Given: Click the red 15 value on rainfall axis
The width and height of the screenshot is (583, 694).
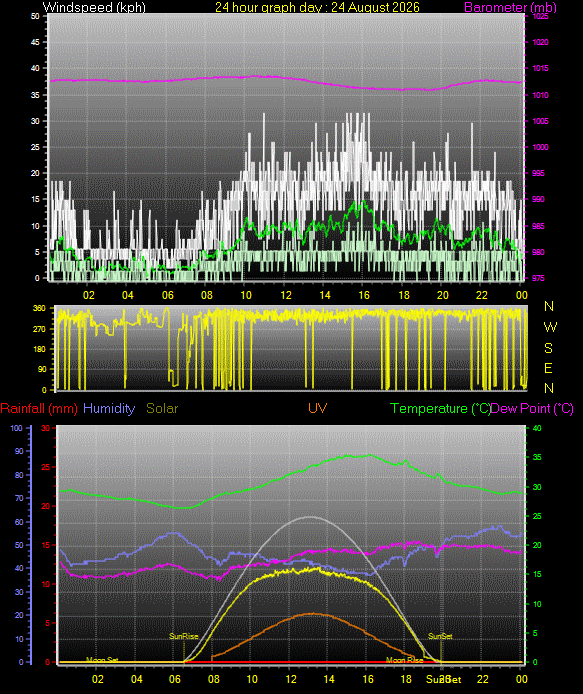Looking at the screenshot, I should click(x=46, y=545).
